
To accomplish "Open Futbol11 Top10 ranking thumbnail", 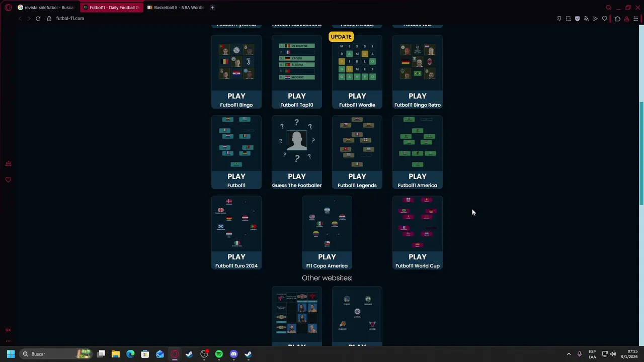I will tap(297, 62).
